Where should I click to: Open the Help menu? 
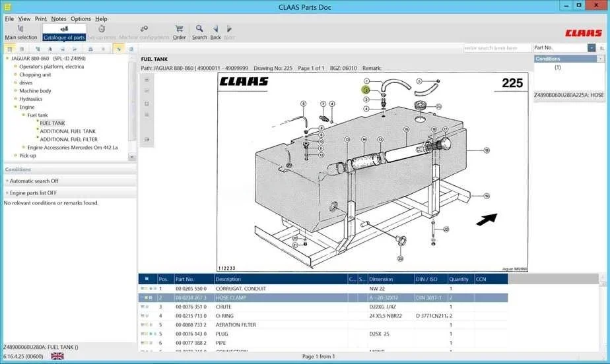(101, 18)
